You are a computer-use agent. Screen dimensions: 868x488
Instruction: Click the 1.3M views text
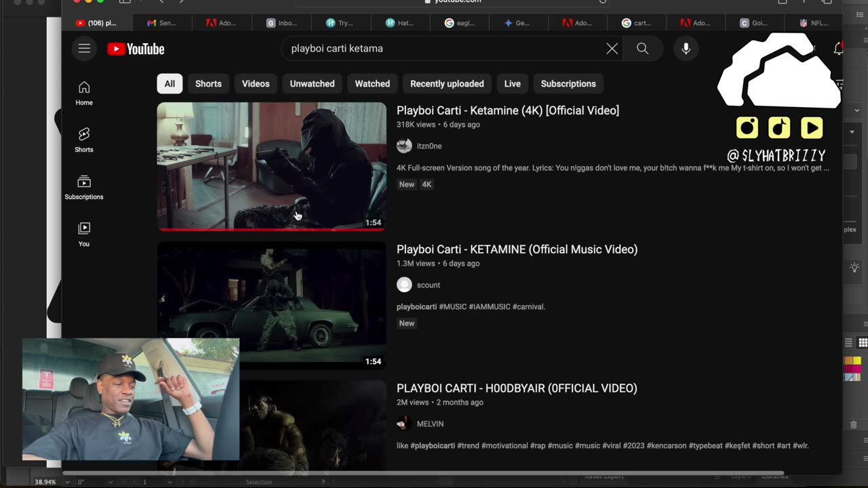click(416, 264)
